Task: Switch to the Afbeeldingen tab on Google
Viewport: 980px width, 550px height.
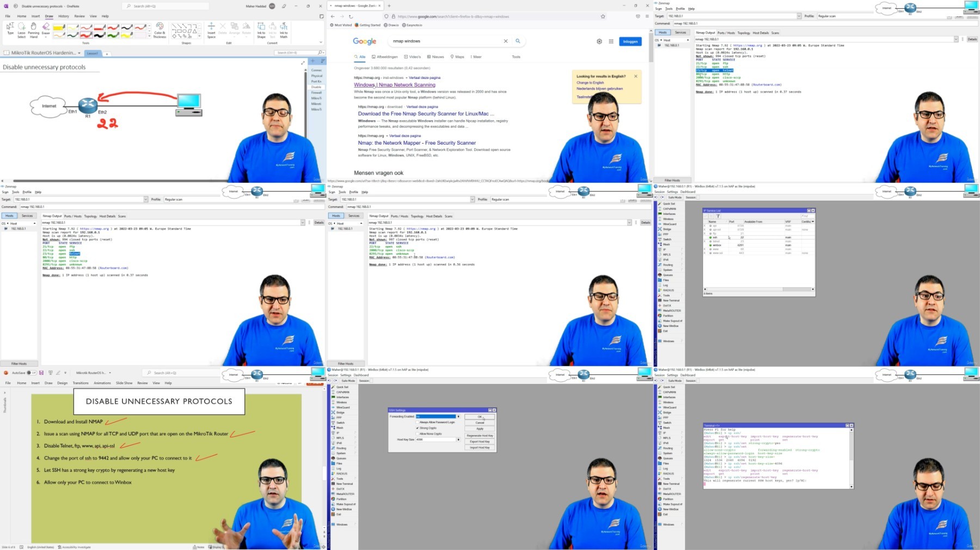Action: point(385,57)
